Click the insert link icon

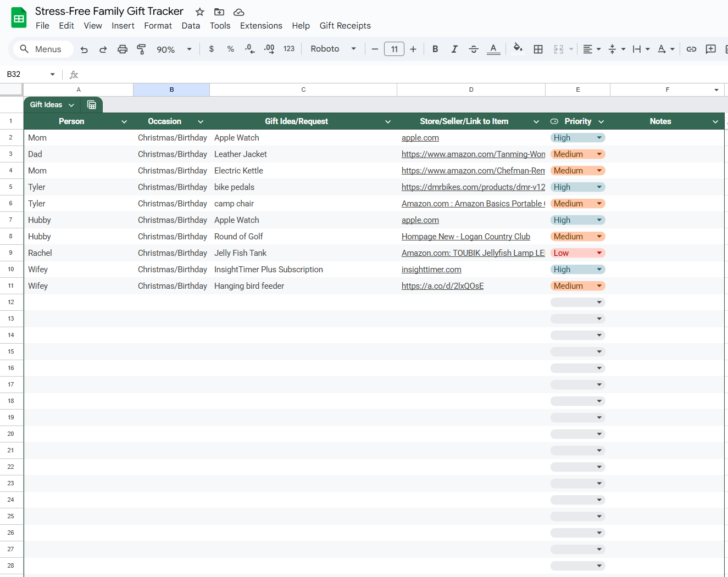(691, 49)
